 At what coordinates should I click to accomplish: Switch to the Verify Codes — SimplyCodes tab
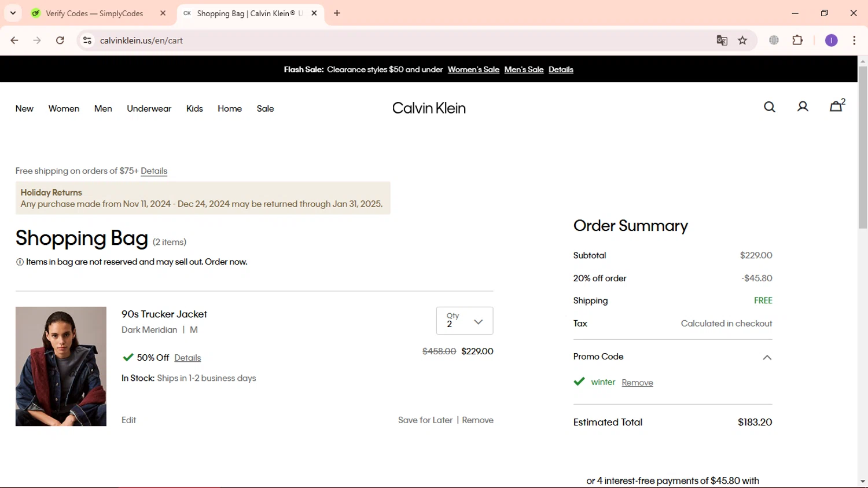(x=98, y=13)
